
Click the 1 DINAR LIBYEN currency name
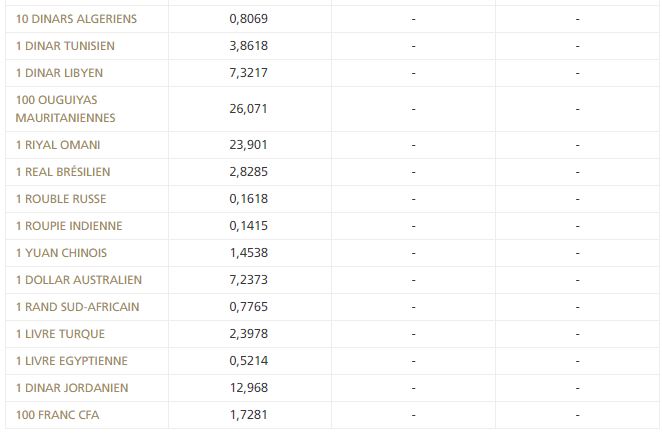[59, 73]
